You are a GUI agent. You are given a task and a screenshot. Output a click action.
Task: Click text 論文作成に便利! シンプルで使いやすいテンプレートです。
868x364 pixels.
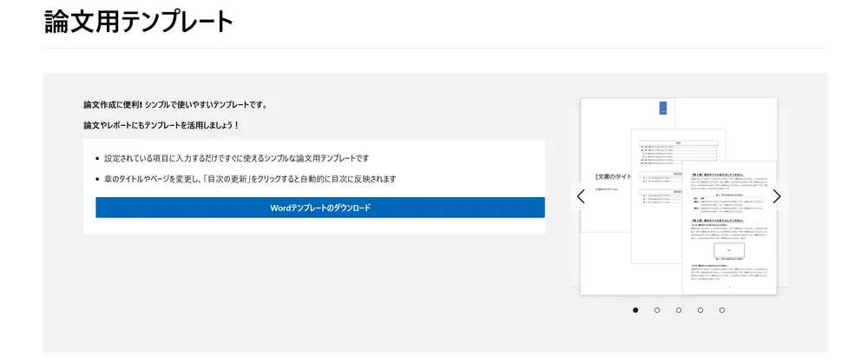tap(175, 105)
